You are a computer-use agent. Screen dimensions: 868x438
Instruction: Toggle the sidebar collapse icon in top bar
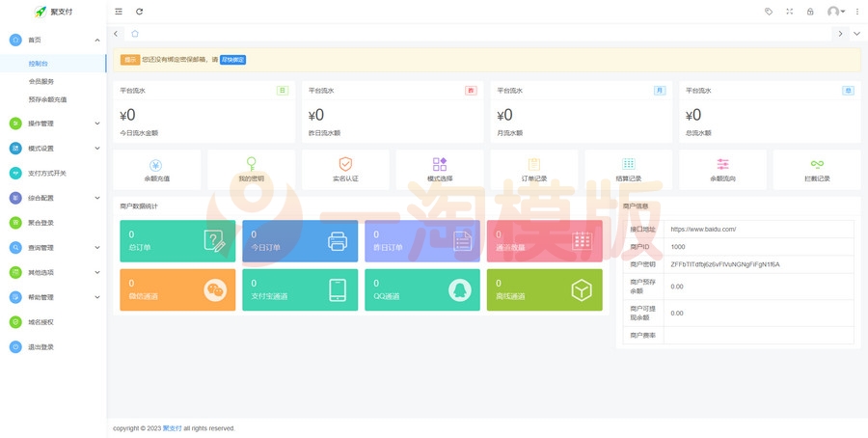(x=119, y=12)
